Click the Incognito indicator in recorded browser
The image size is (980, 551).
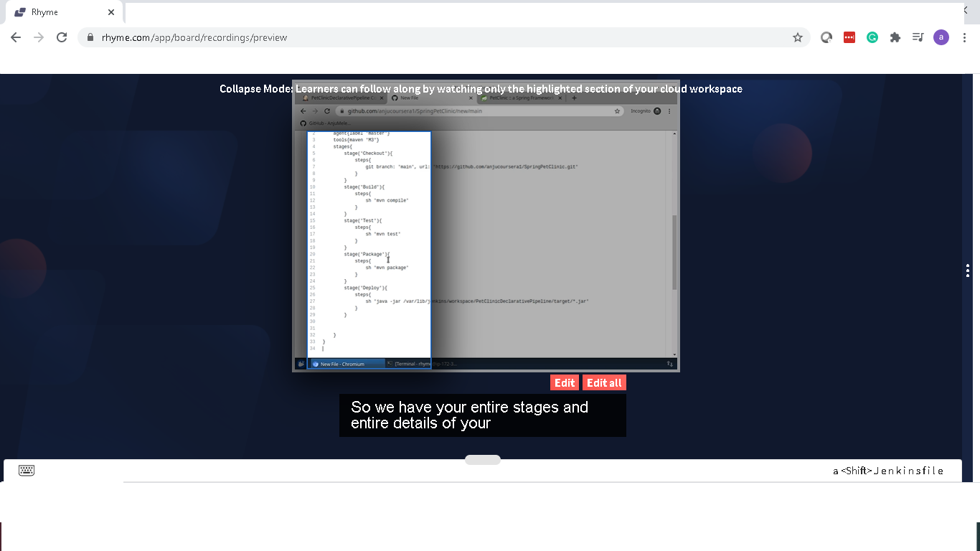646,111
